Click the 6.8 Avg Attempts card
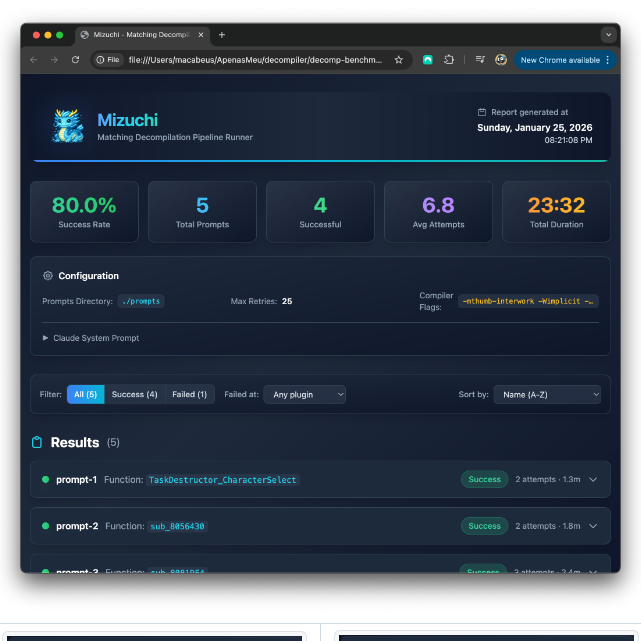Screen dimensions: 641x641 click(x=438, y=212)
